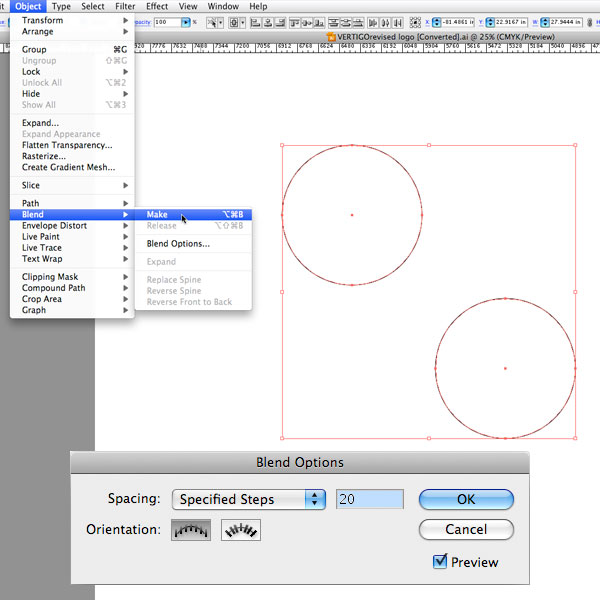Click the W width stepper arrows
Viewport: 600px width, 600px height.
(545, 23)
